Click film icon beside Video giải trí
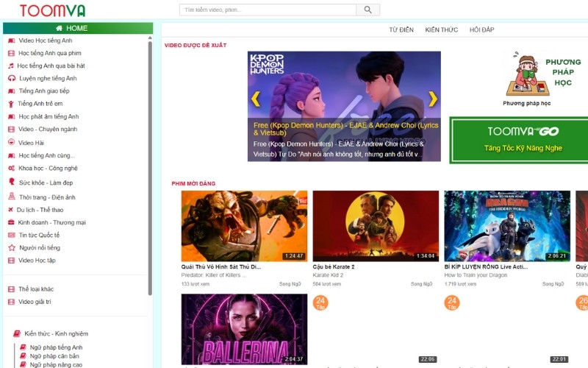Viewport: 588px width, 368px height. click(x=12, y=302)
